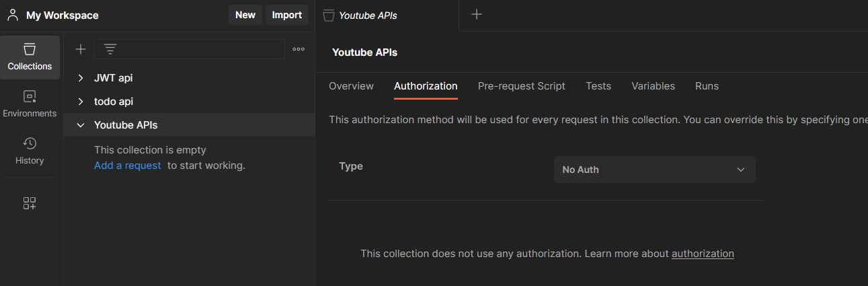The height and width of the screenshot is (286, 868).
Task: Select the todo api collection name
Action: 114,102
